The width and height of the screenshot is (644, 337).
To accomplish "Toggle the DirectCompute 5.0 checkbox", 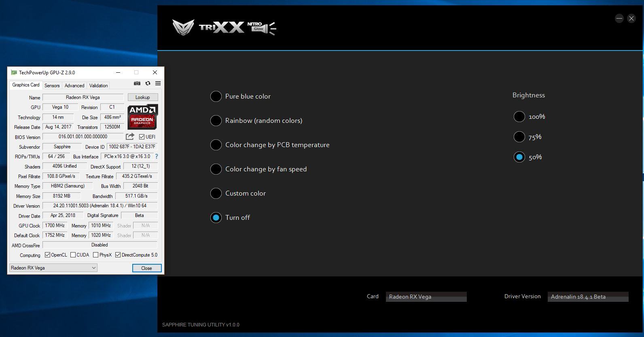I will [118, 255].
